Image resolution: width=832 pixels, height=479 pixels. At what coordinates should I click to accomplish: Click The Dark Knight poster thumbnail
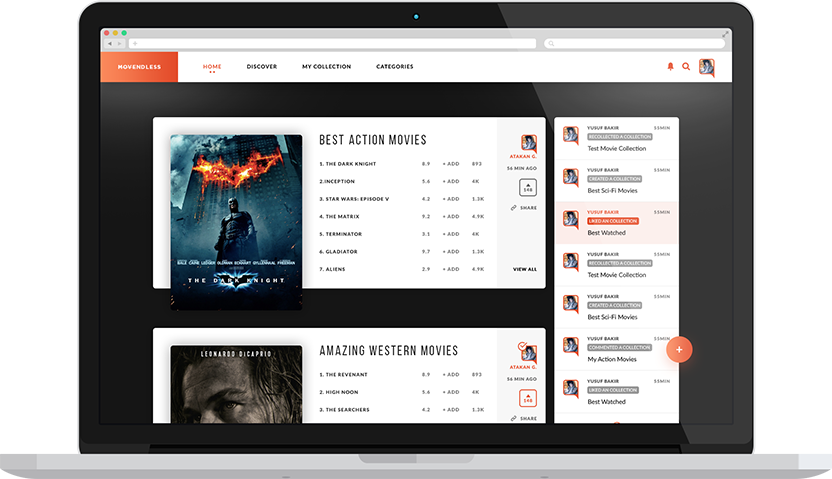pyautogui.click(x=237, y=222)
